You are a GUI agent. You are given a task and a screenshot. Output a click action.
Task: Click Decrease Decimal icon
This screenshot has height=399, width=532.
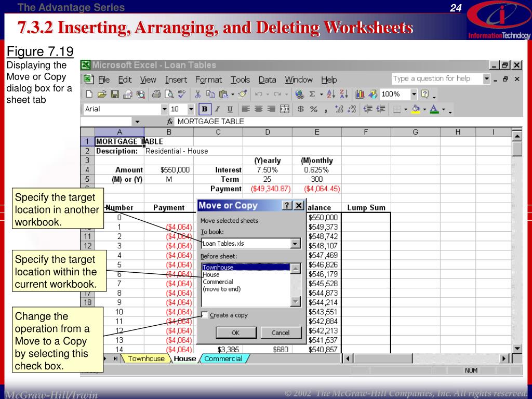[352, 109]
